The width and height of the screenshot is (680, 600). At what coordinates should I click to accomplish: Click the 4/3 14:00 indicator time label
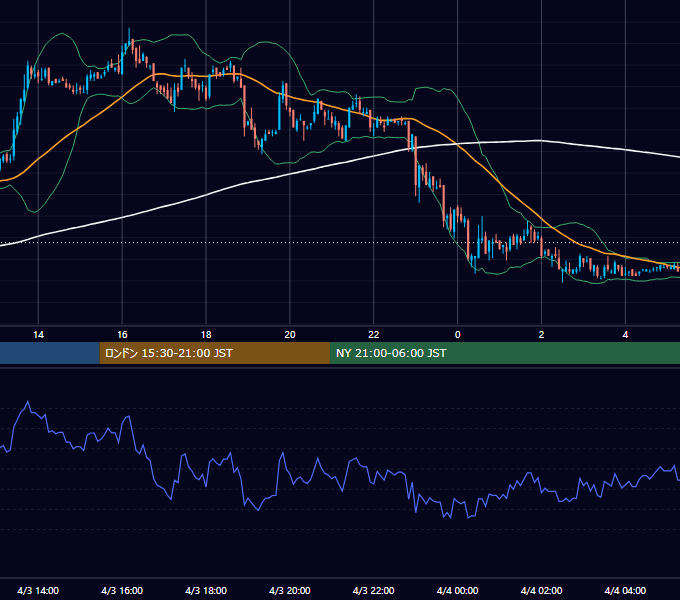(x=38, y=590)
